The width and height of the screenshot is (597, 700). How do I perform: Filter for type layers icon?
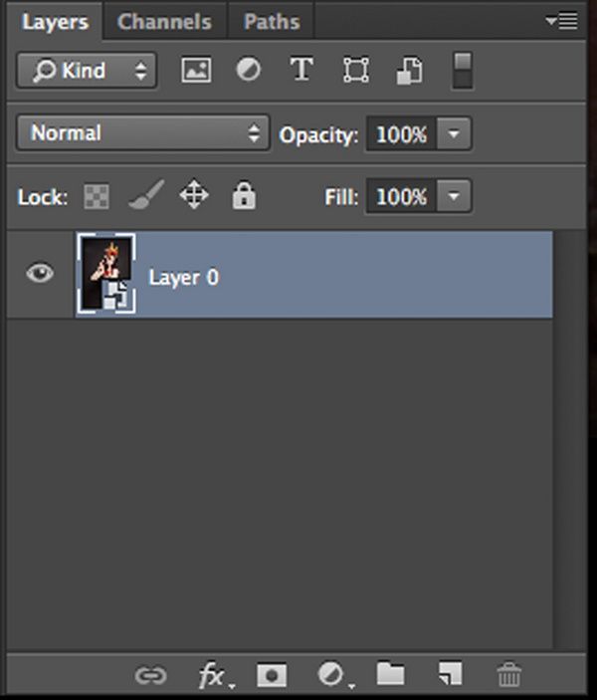300,71
